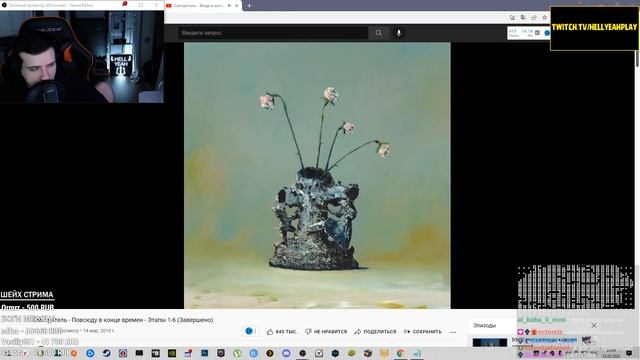Click the blue circular badge near like button
This screenshot has height=360, width=640.
249,331
